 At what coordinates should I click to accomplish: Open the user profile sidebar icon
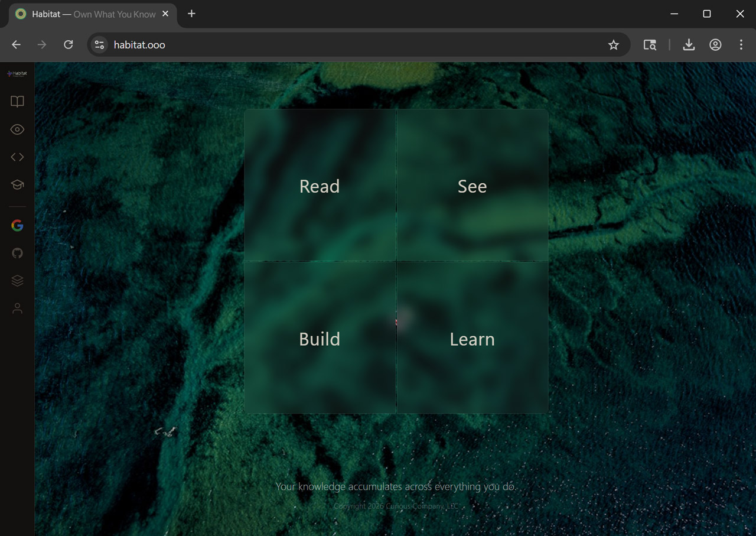pyautogui.click(x=17, y=308)
